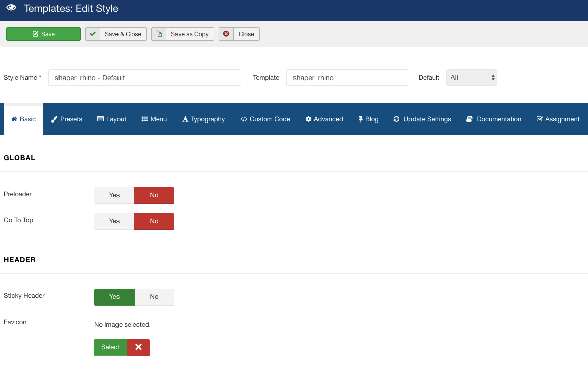588x366 pixels.
Task: Click the Style Name text field
Action: pyautogui.click(x=145, y=78)
